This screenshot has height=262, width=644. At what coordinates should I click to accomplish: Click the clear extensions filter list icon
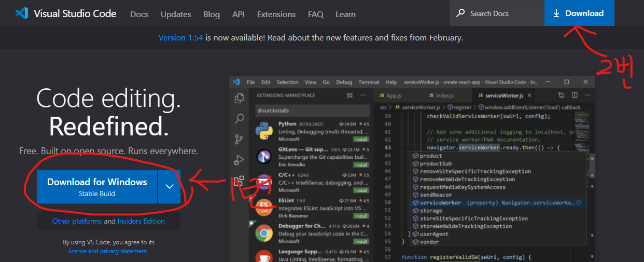pyautogui.click(x=350, y=95)
